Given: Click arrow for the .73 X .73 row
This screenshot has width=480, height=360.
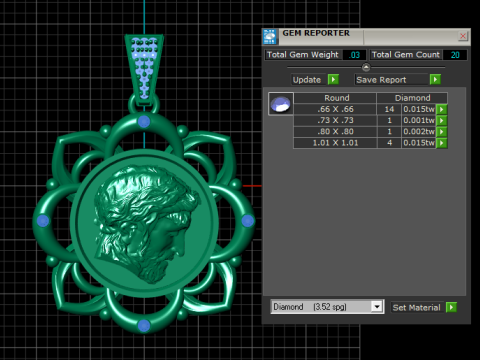Looking at the screenshot, I should coord(442,120).
